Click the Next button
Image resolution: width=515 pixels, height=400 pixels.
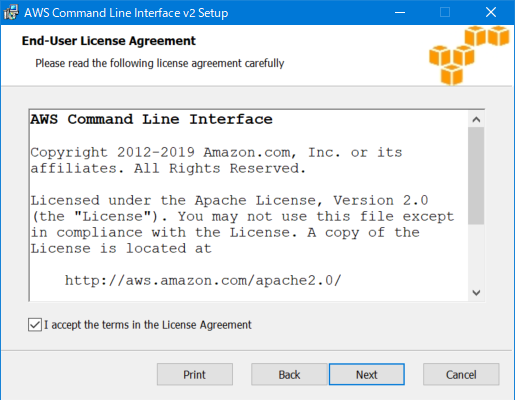tap(367, 374)
